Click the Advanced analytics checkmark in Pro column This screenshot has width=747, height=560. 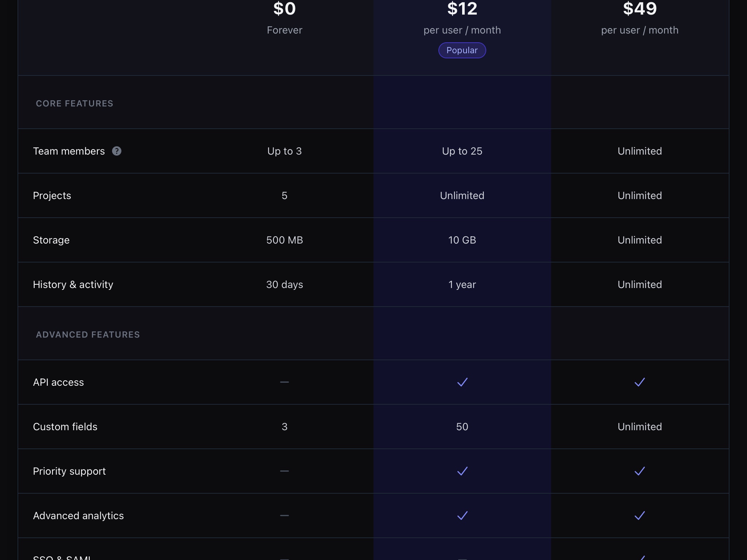coord(462,516)
